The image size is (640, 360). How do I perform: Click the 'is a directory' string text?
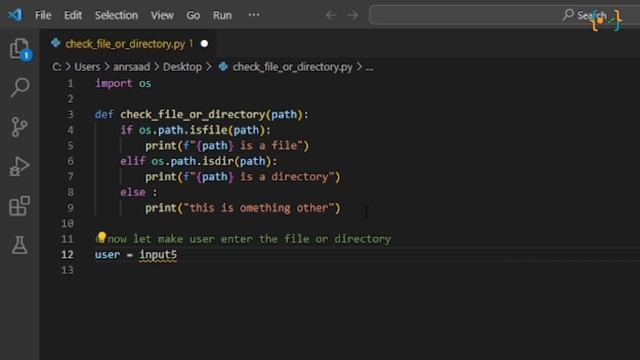coord(284,177)
